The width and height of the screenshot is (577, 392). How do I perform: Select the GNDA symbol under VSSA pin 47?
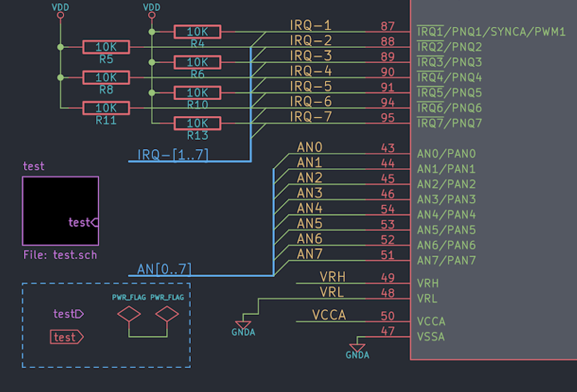click(357, 348)
